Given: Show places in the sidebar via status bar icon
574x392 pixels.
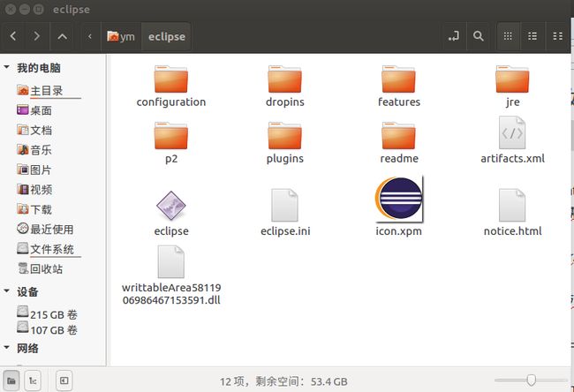Looking at the screenshot, I should [11, 381].
